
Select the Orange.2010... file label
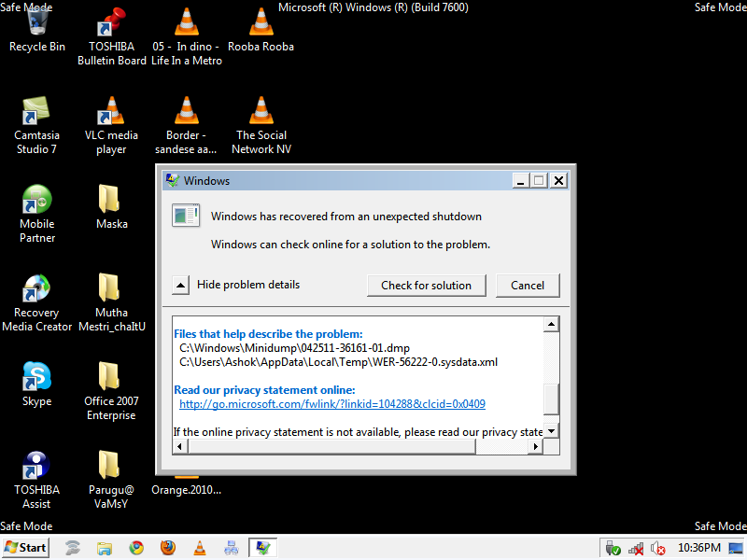pos(186,490)
